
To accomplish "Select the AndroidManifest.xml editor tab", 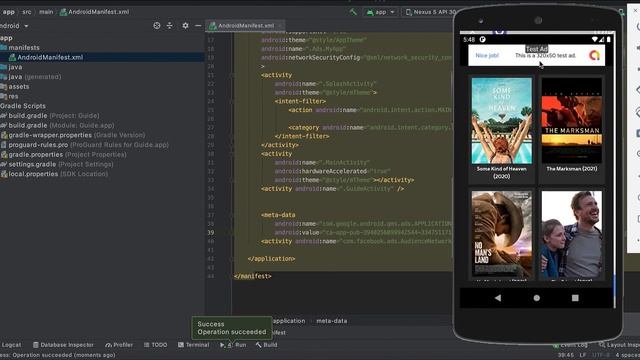I will (x=244, y=25).
